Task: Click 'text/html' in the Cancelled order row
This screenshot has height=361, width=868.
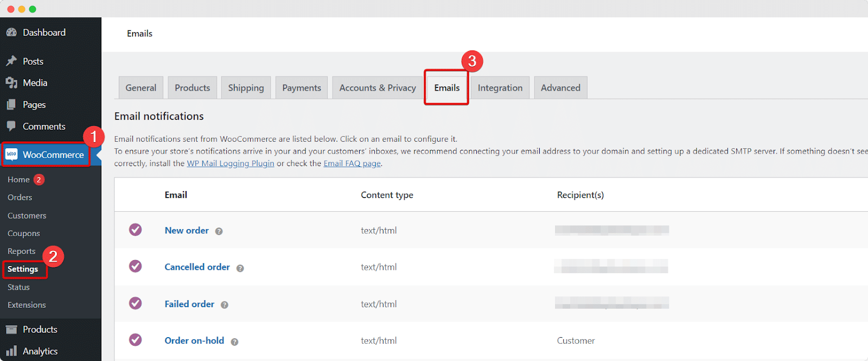Action: (379, 267)
